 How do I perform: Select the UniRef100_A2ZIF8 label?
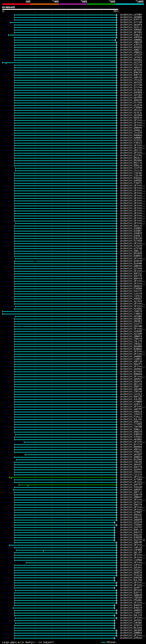tap(131, 63)
